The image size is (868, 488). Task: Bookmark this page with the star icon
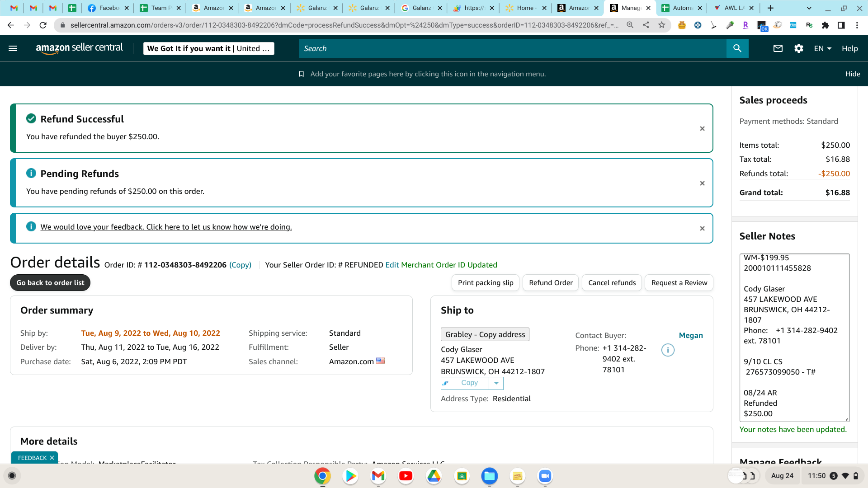click(662, 25)
